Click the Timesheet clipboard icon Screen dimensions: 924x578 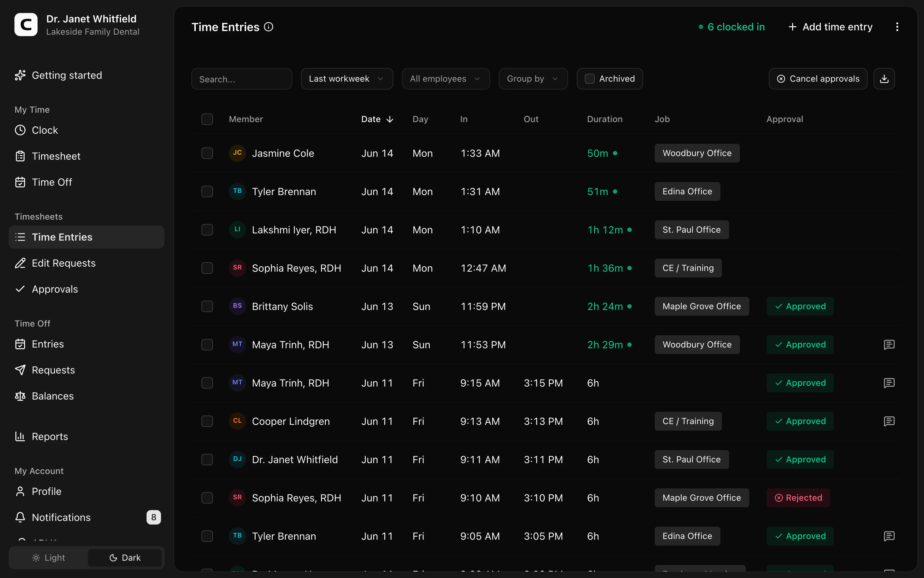[x=20, y=156]
